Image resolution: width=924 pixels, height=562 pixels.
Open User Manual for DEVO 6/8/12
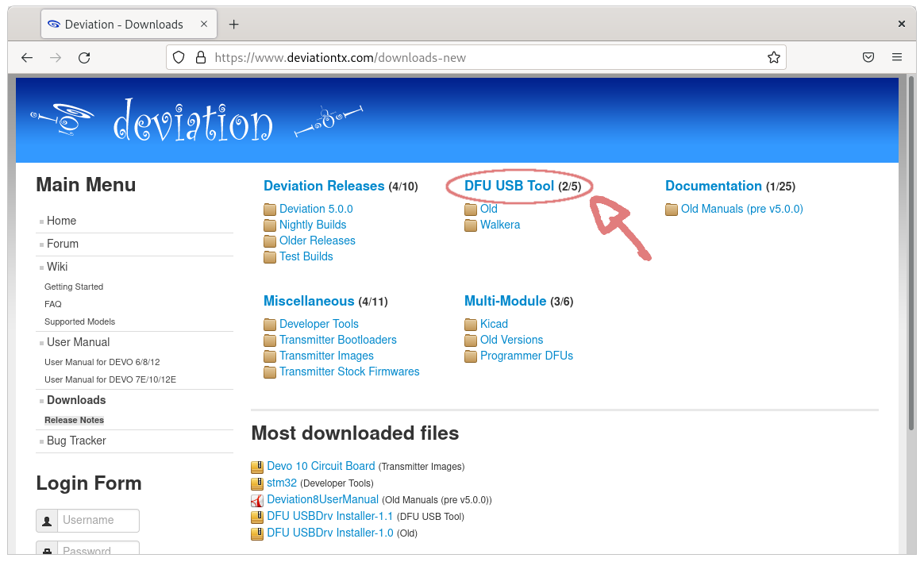102,362
